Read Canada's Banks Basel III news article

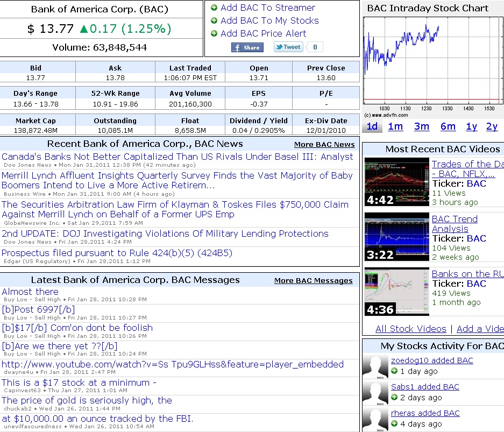pos(178,157)
